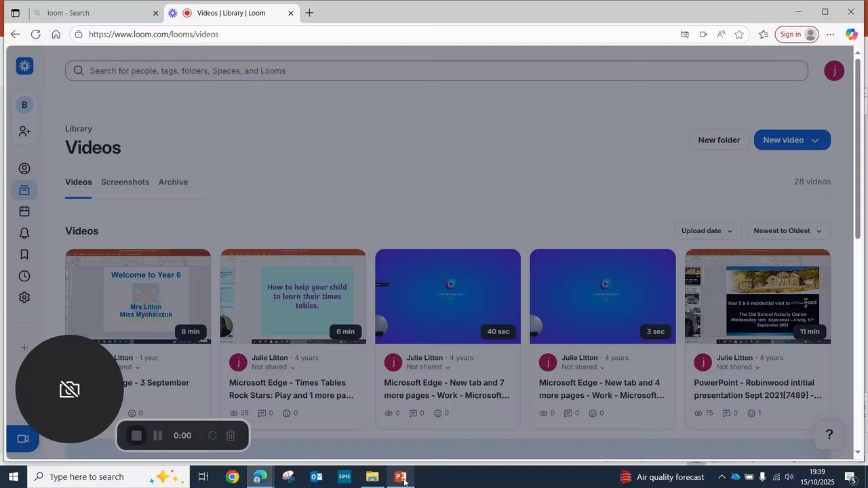Click comments icon on Times Tables video
The height and width of the screenshot is (488, 868).
coord(262,413)
